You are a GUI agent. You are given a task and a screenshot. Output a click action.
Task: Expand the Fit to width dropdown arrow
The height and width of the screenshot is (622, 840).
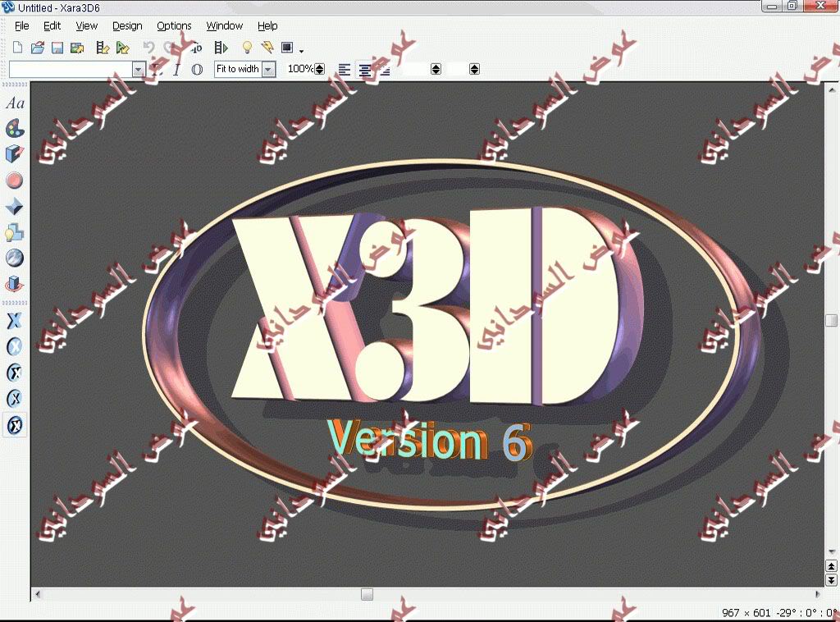(269, 70)
